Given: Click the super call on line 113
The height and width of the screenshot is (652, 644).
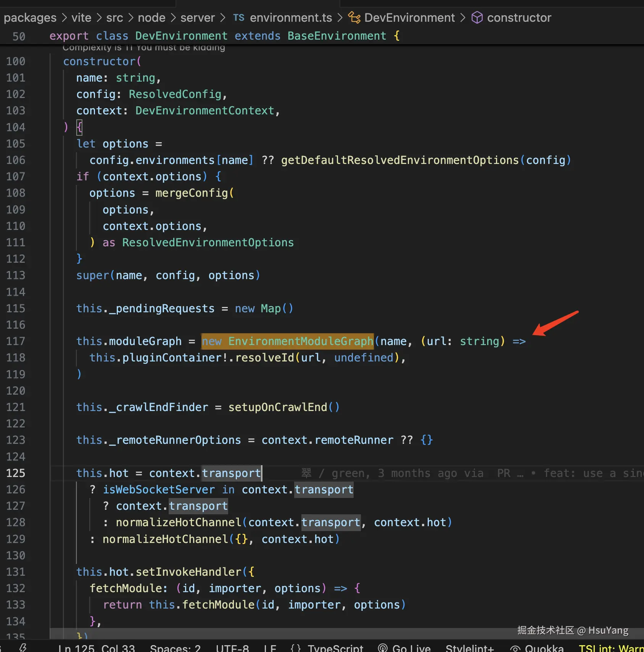Looking at the screenshot, I should click(93, 275).
